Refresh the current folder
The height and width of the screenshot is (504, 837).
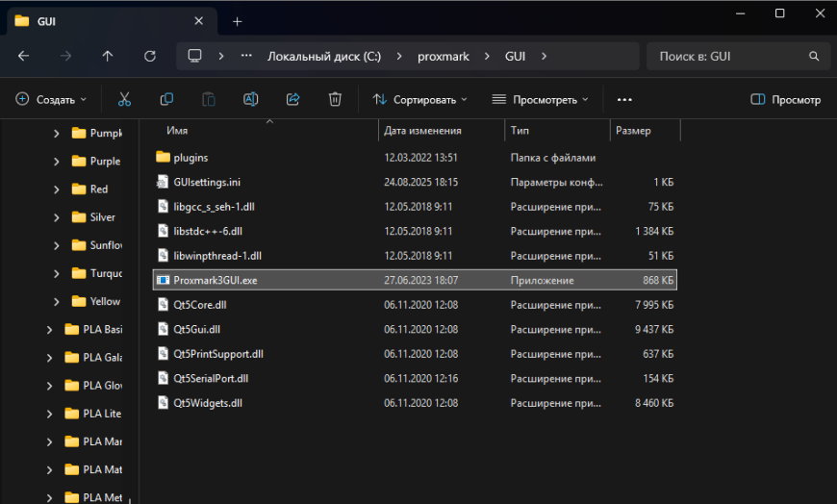(150, 56)
